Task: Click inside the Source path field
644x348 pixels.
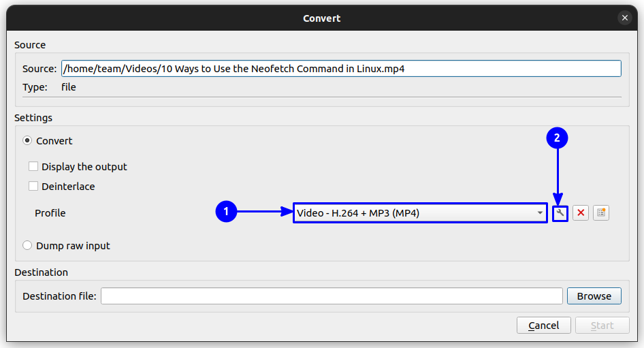Action: (340, 69)
